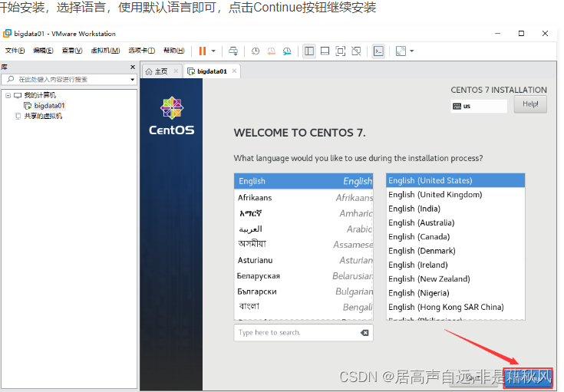Collapse the 我的计算机 tree node

pyautogui.click(x=8, y=95)
